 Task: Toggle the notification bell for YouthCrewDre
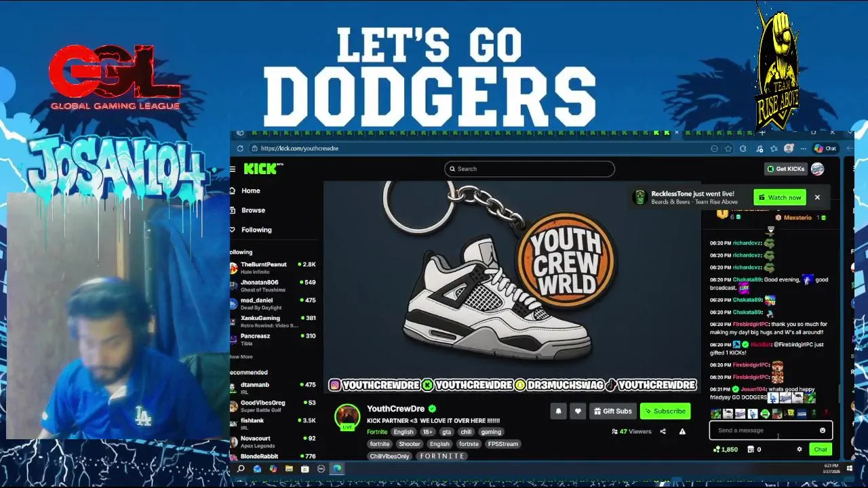coord(558,411)
